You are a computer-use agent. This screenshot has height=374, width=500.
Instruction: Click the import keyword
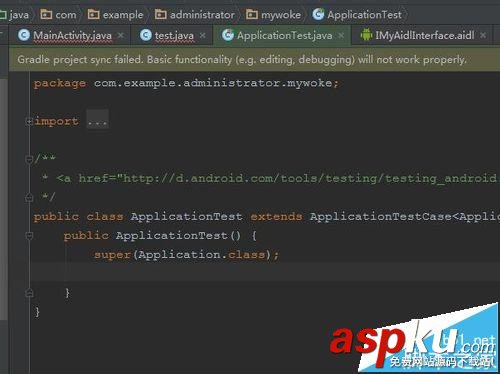coord(56,121)
